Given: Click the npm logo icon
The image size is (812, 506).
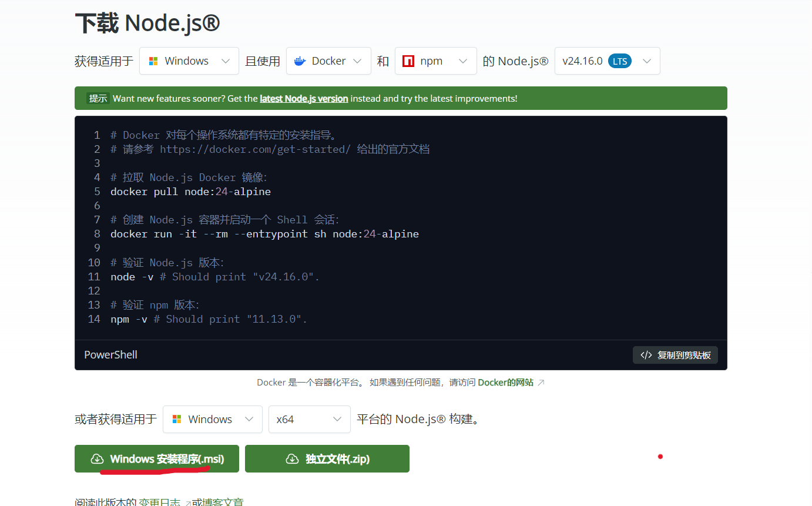Looking at the screenshot, I should (x=408, y=61).
